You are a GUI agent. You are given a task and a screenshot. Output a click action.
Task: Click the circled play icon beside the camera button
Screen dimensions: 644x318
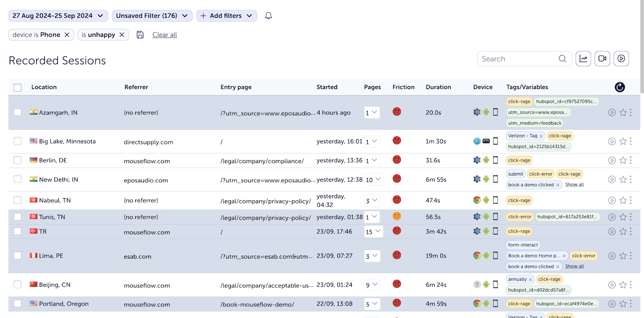pos(621,59)
